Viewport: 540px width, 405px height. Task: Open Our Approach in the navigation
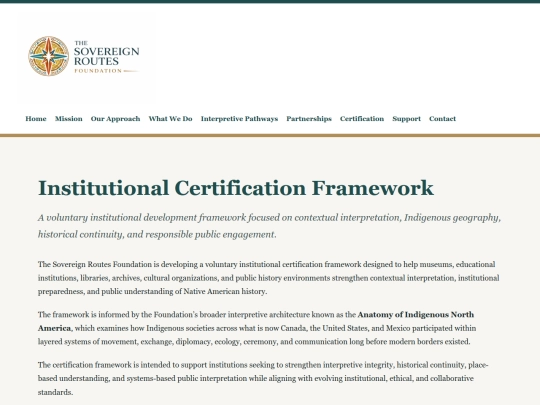click(x=115, y=119)
